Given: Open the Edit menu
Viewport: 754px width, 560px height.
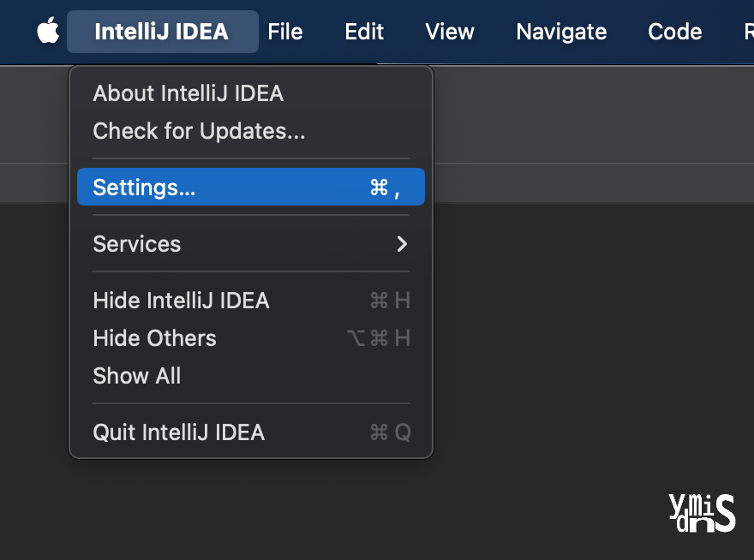Looking at the screenshot, I should pos(364,32).
